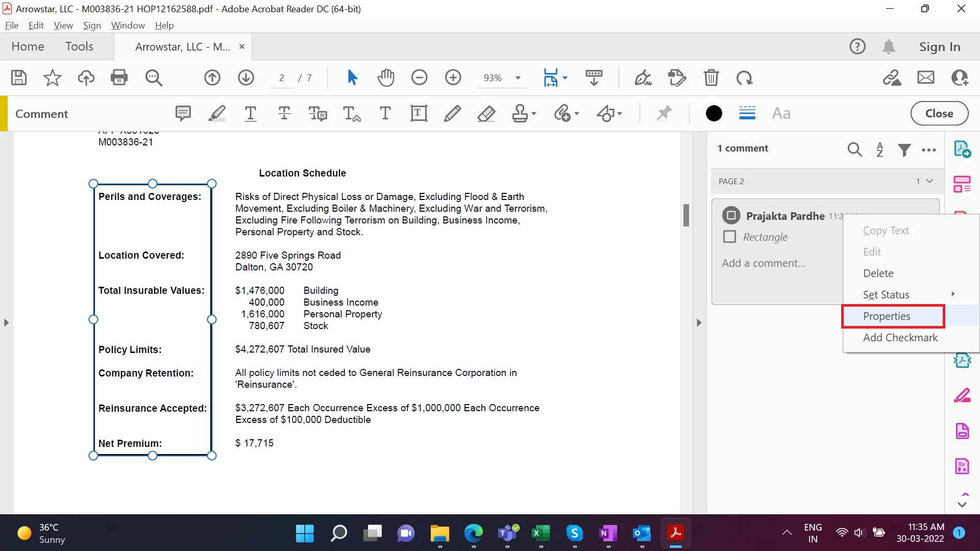
Task: Collapse the PAGE 2 comments group
Action: point(929,181)
